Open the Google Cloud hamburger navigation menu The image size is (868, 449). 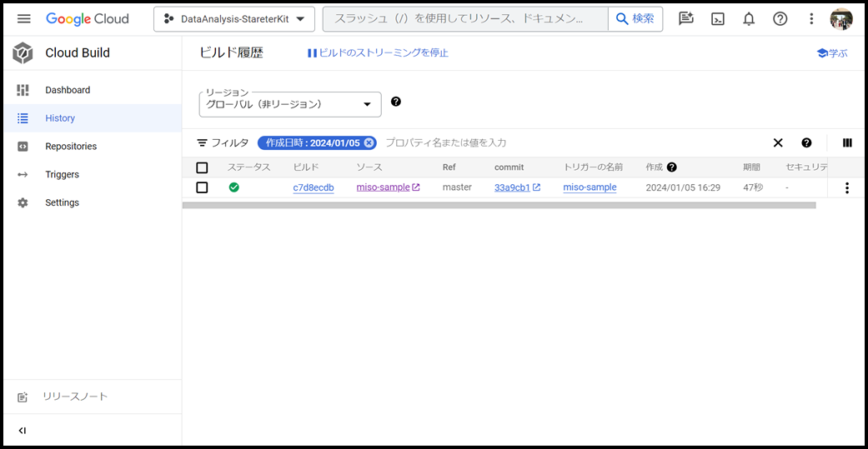click(23, 18)
